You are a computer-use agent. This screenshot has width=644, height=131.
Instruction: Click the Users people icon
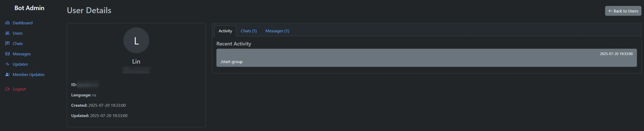(x=7, y=33)
